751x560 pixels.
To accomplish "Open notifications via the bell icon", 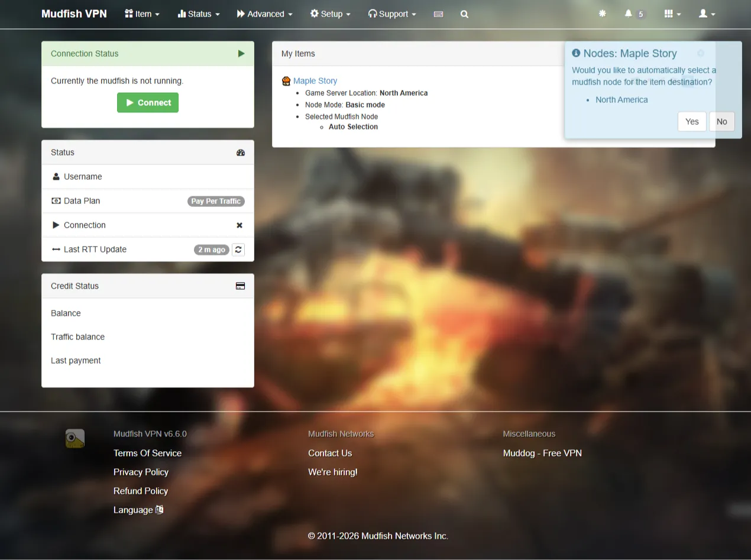I will [628, 14].
